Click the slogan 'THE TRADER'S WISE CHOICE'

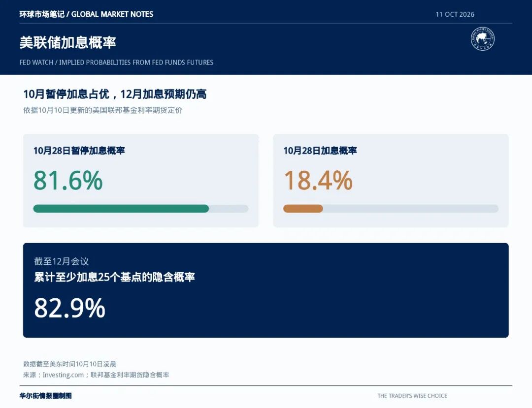click(412, 396)
